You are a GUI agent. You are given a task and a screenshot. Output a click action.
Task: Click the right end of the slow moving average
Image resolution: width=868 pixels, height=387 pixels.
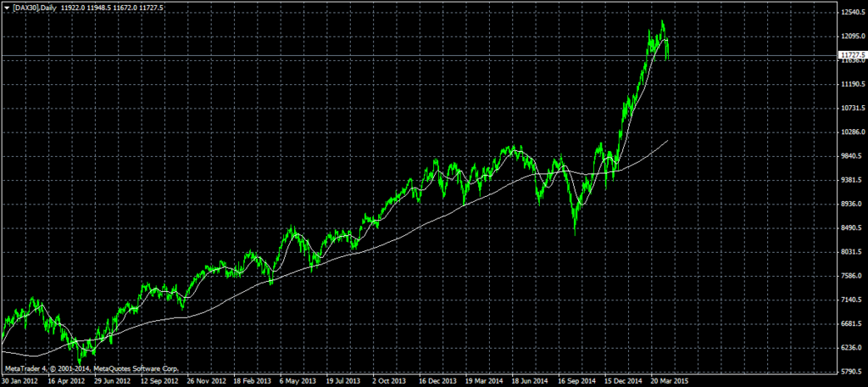[x=669, y=140]
